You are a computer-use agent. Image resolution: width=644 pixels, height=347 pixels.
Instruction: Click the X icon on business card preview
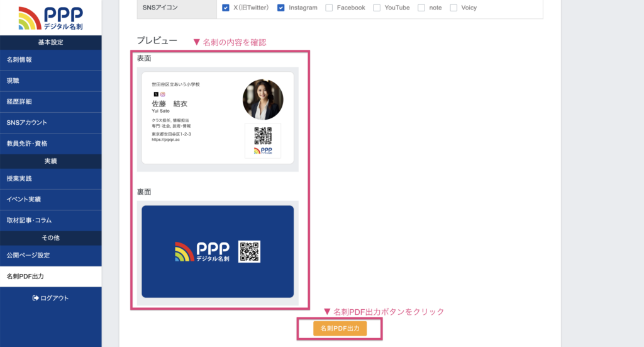click(156, 94)
